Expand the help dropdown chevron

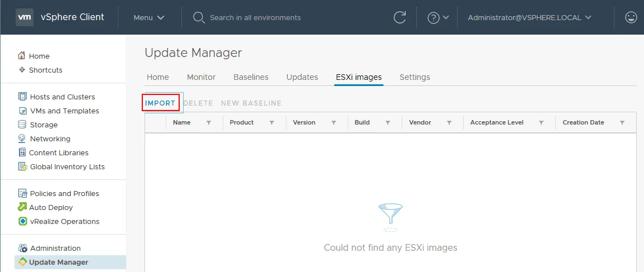tap(446, 18)
